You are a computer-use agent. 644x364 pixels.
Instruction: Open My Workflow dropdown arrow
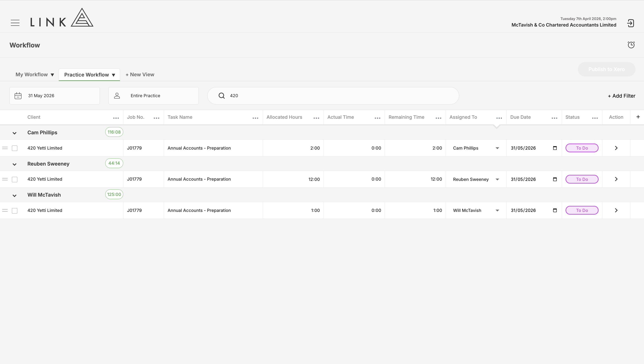(x=52, y=75)
